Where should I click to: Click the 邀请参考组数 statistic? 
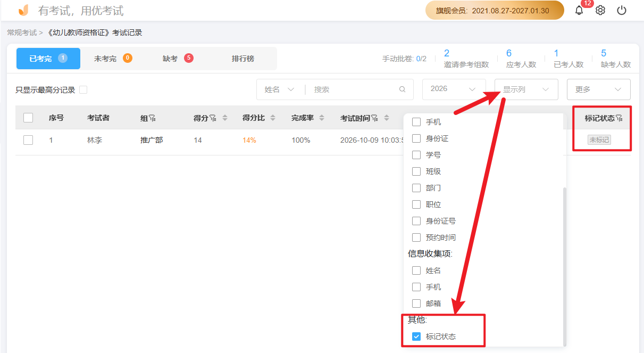pos(466,59)
